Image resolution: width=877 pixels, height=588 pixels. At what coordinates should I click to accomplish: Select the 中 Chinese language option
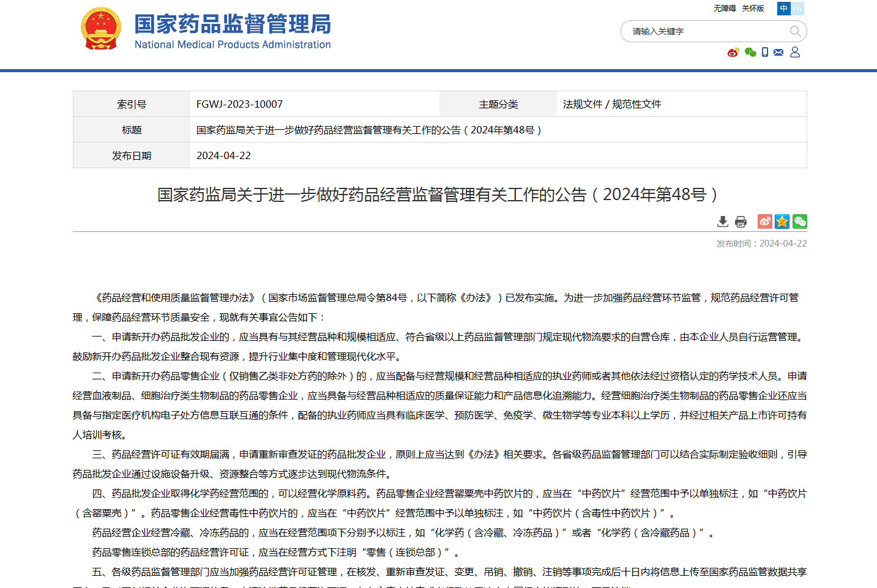tap(783, 9)
